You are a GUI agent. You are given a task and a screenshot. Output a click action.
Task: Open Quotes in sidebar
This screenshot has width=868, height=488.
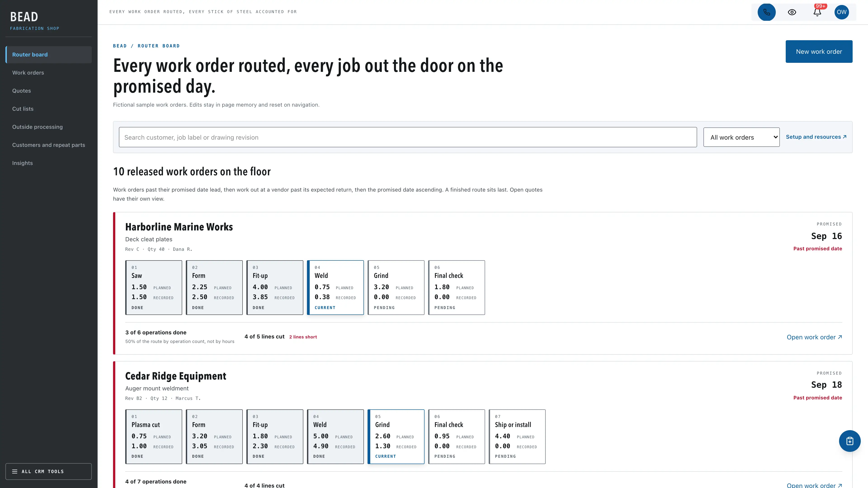click(49, 91)
